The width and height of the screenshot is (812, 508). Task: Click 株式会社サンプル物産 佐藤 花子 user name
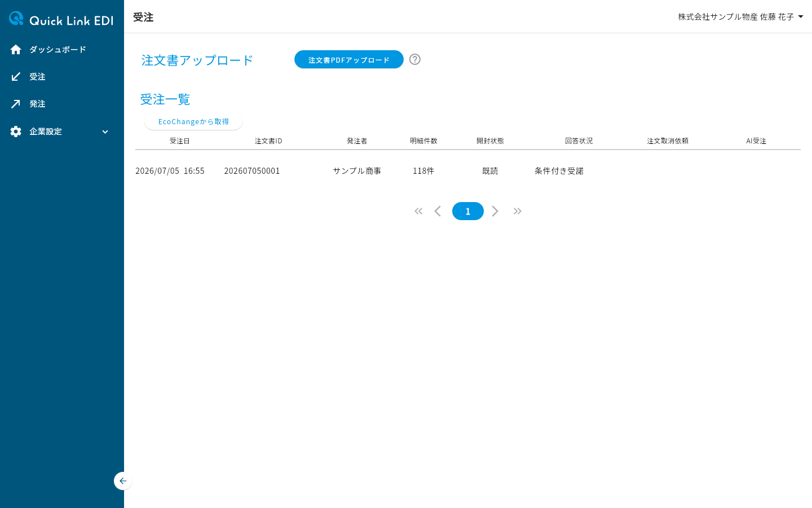736,17
